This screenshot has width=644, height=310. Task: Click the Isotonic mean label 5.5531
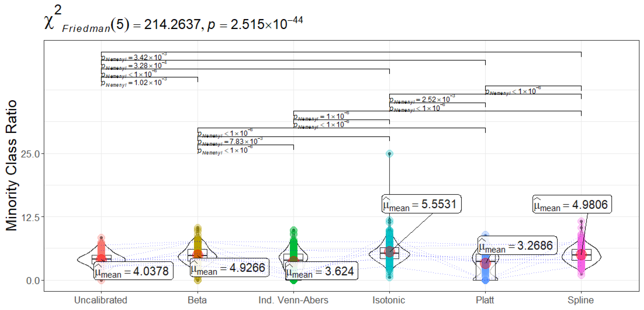point(421,204)
